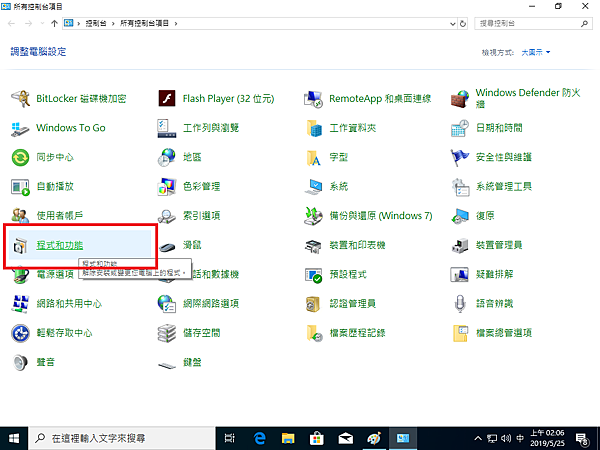Open 同步中心 icon

coord(20,157)
